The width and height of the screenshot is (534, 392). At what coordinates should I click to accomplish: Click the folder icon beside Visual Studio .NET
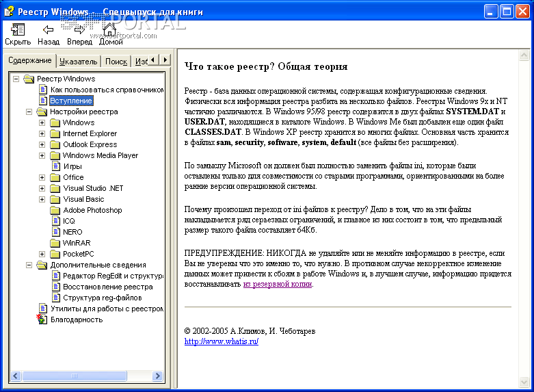(x=55, y=188)
